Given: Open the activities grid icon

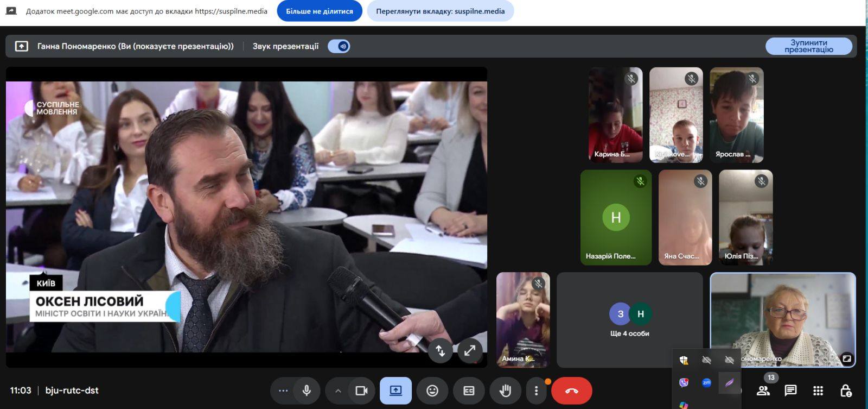Looking at the screenshot, I should pyautogui.click(x=818, y=391).
